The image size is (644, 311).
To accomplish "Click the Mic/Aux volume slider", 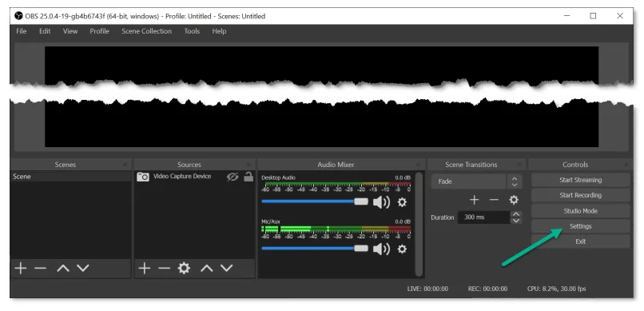I will point(315,248).
